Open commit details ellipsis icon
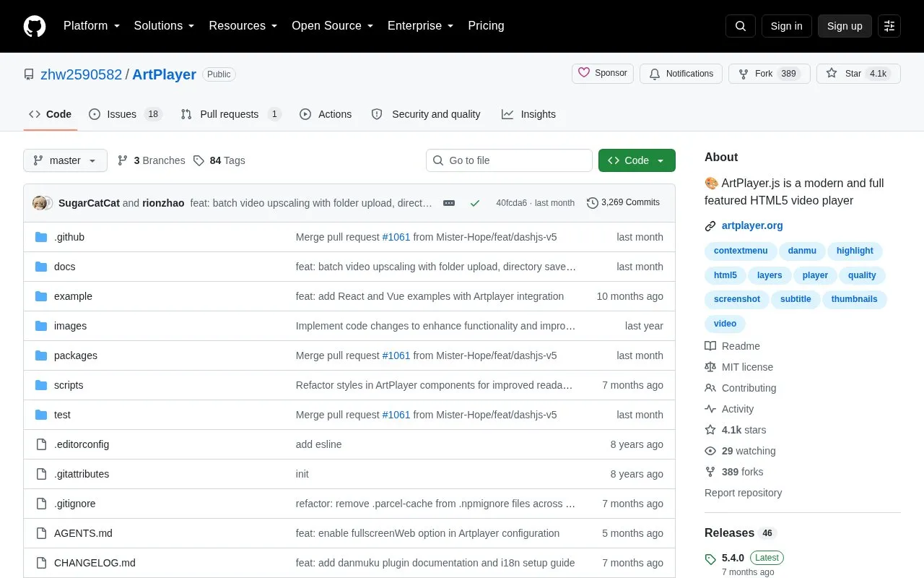Viewport: 924px width, 578px height. 449,203
